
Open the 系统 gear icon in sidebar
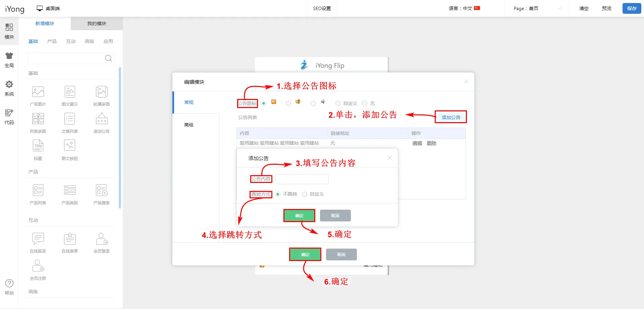click(x=9, y=85)
